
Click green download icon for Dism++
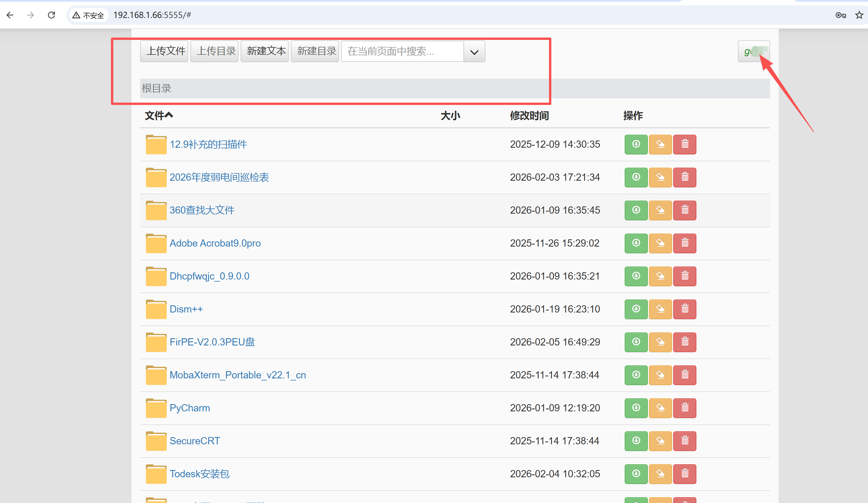pos(636,309)
